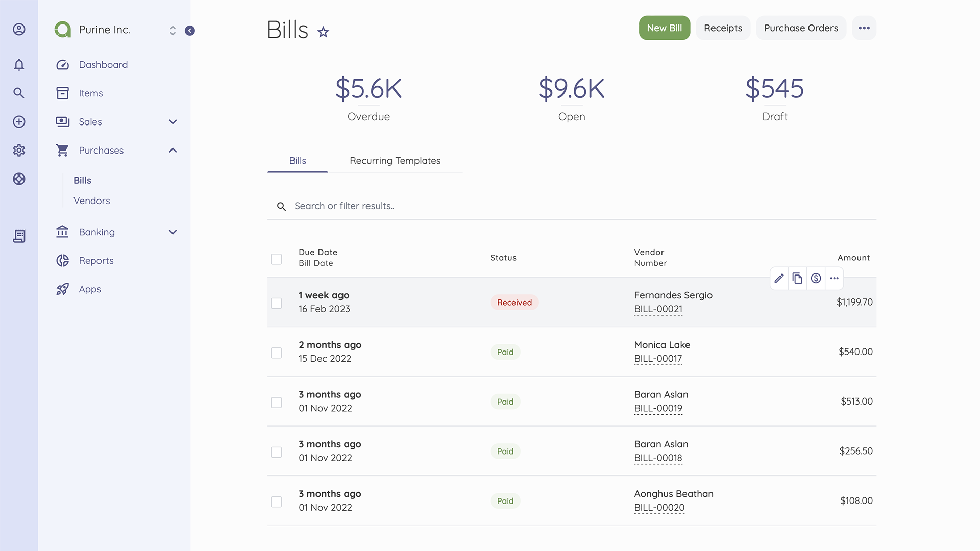This screenshot has width=980, height=551.
Task: Check the box for bill BILL-00018
Action: coord(276,452)
